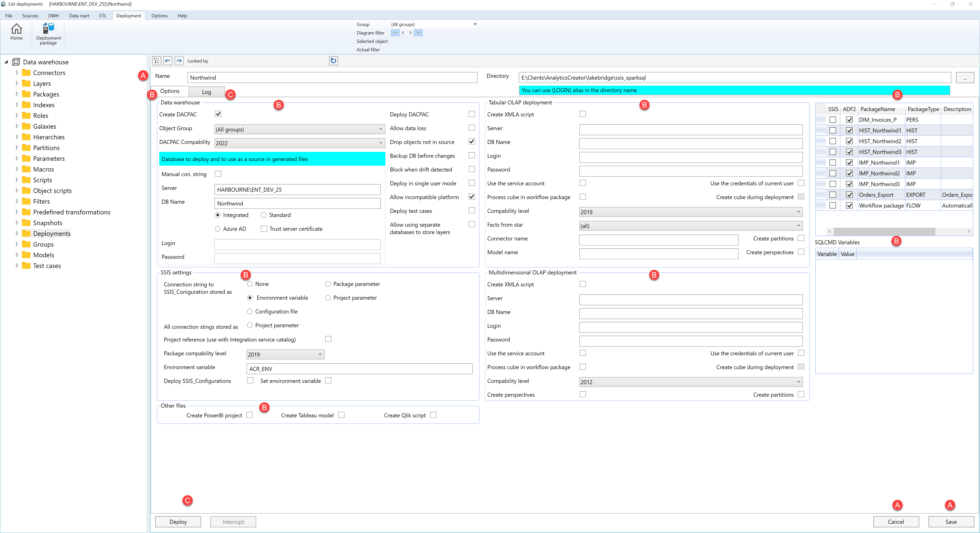980x533 pixels.
Task: Click the Deployments folder icon
Action: [x=26, y=234]
